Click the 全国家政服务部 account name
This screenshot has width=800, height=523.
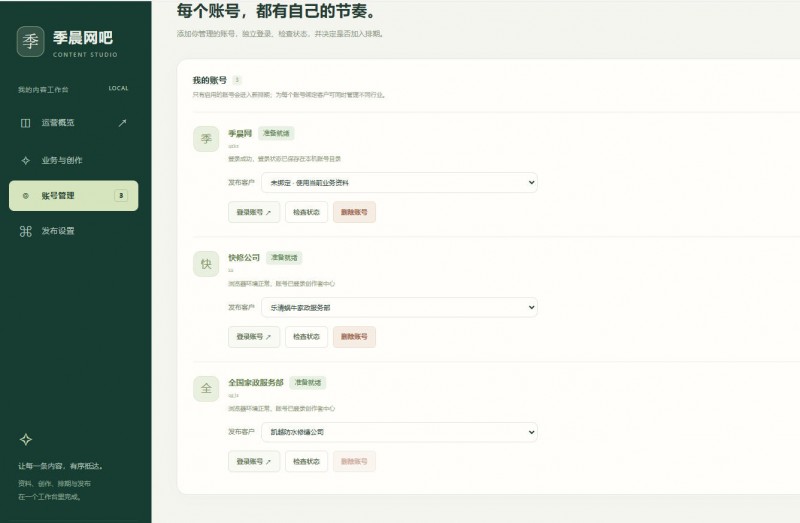click(x=256, y=382)
